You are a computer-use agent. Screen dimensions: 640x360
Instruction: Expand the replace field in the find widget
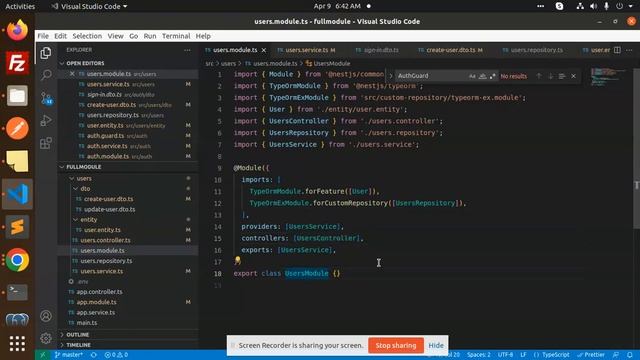point(391,76)
